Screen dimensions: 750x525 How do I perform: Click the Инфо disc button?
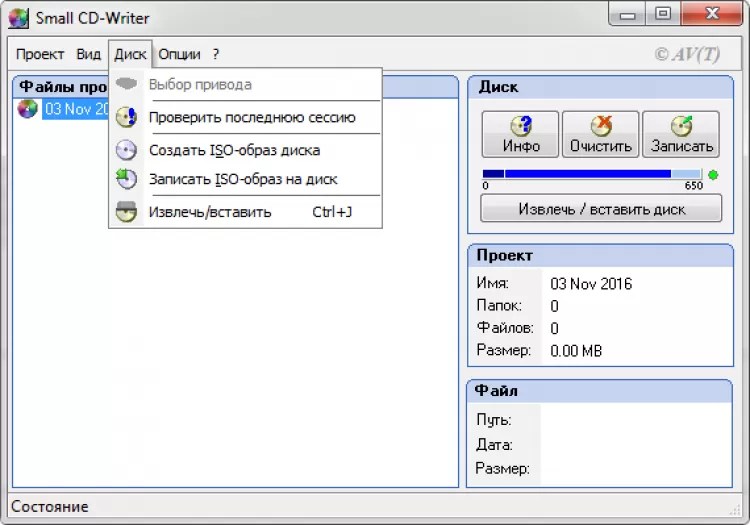(x=520, y=134)
